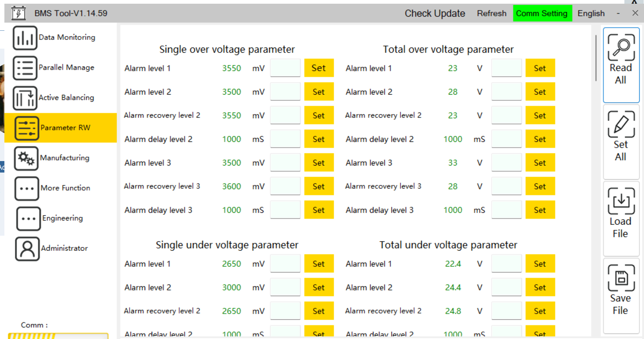Set Single over voltage Alarm level 1

319,68
